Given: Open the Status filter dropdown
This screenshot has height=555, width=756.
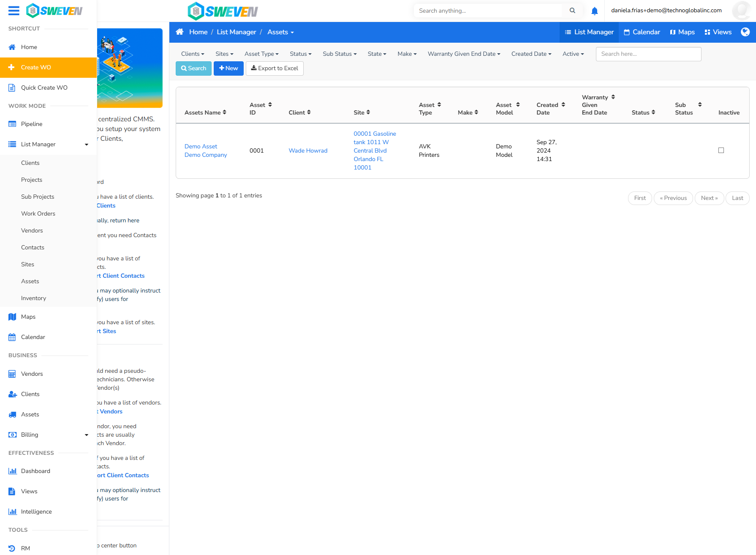Looking at the screenshot, I should coord(301,54).
